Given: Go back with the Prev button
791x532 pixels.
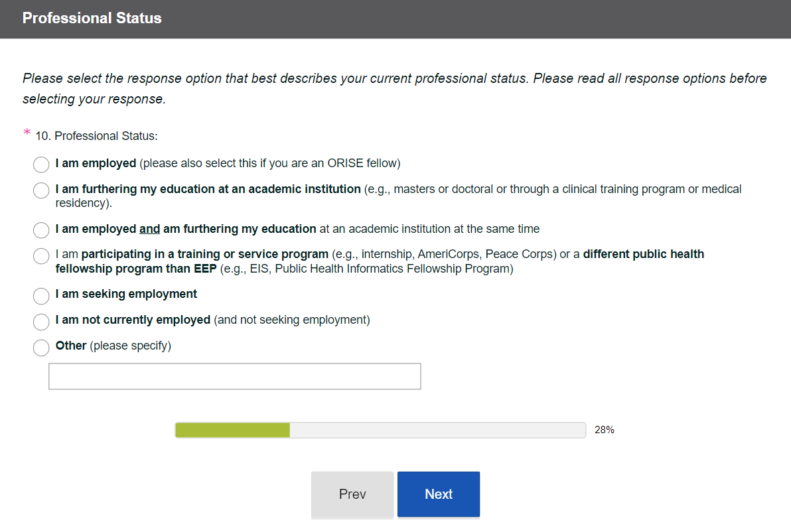Looking at the screenshot, I should point(352,494).
